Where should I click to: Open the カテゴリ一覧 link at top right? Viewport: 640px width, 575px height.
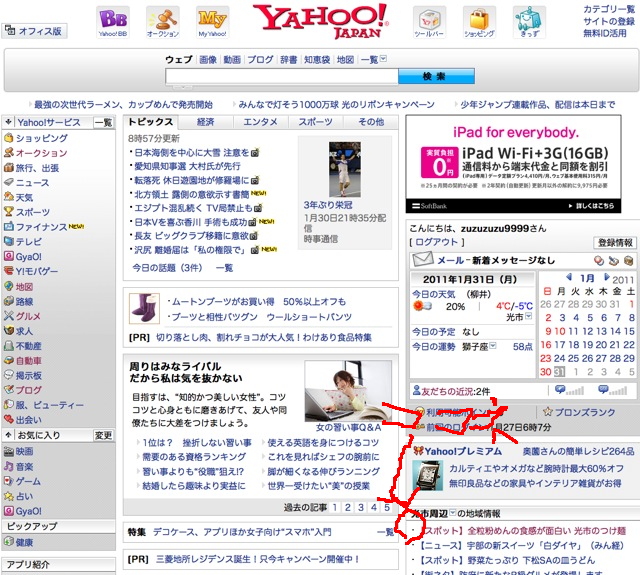click(x=609, y=9)
